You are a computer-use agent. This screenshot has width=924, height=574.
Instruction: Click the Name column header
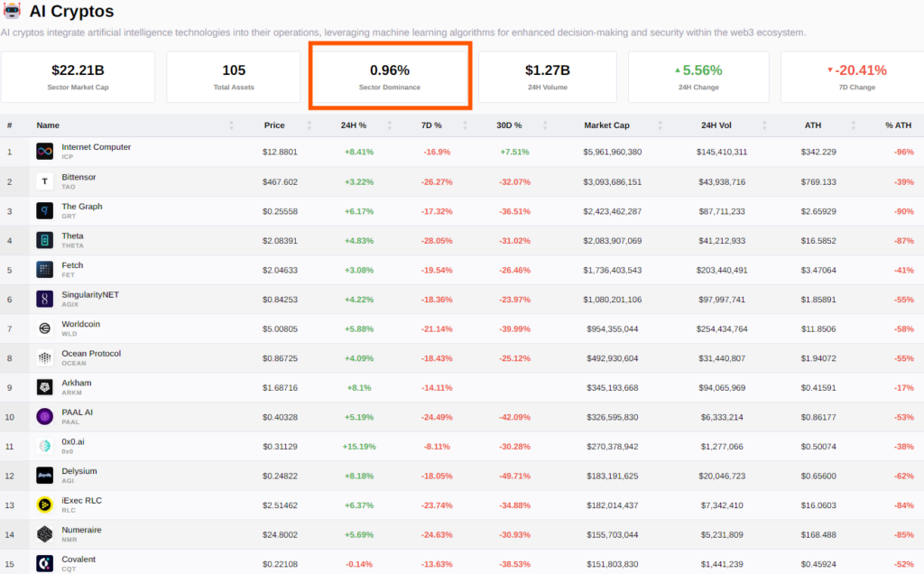(47, 125)
